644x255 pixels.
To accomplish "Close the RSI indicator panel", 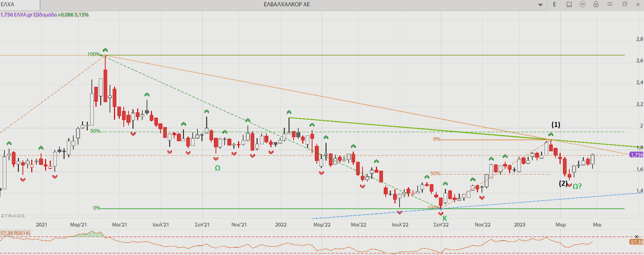I will [x=636, y=237].
